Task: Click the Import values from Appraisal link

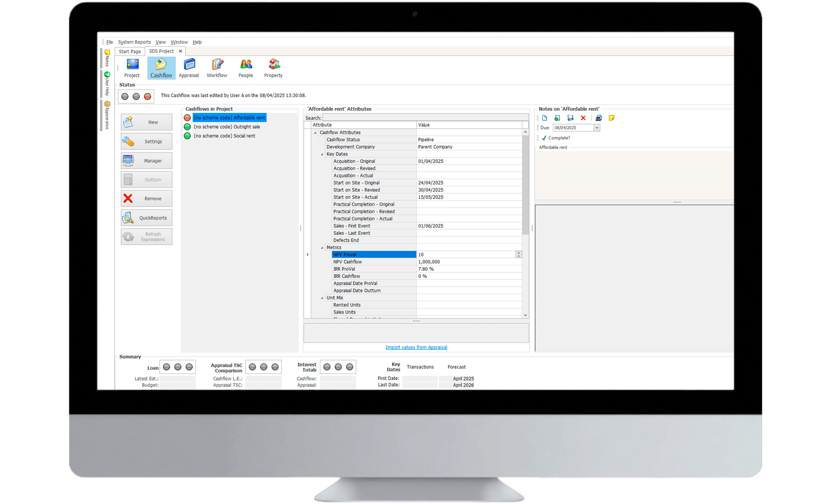Action: 416,347
